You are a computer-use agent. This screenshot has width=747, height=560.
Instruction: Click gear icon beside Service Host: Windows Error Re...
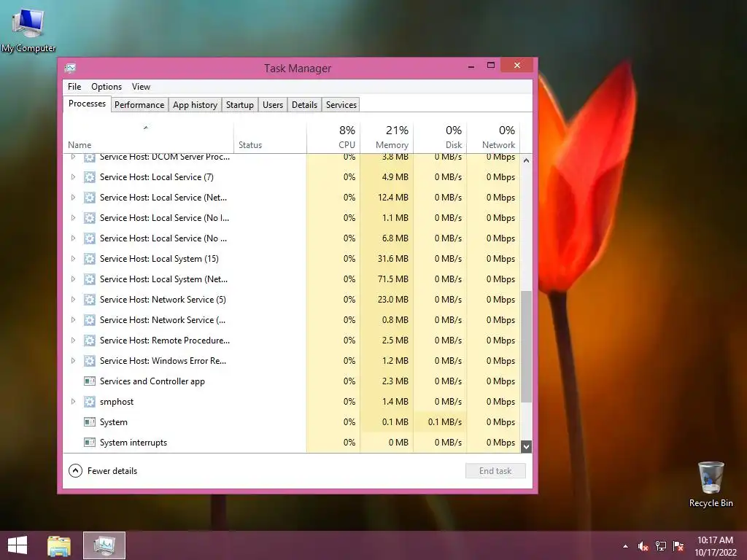point(90,361)
